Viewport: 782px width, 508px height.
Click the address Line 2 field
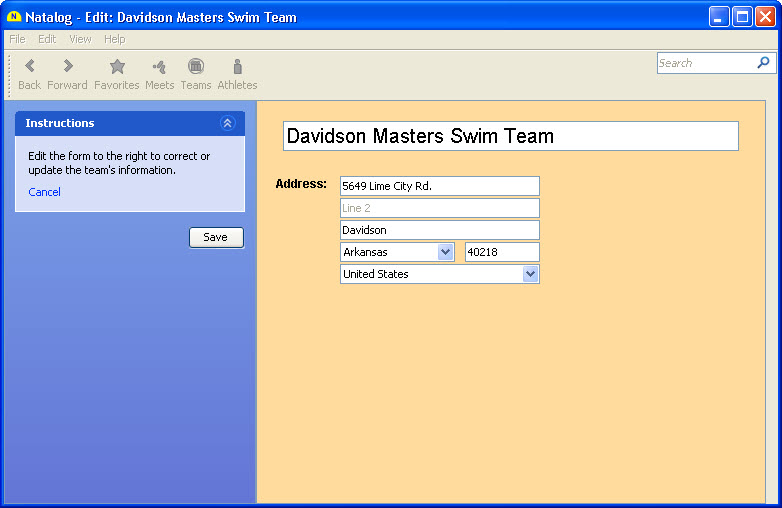(x=439, y=208)
